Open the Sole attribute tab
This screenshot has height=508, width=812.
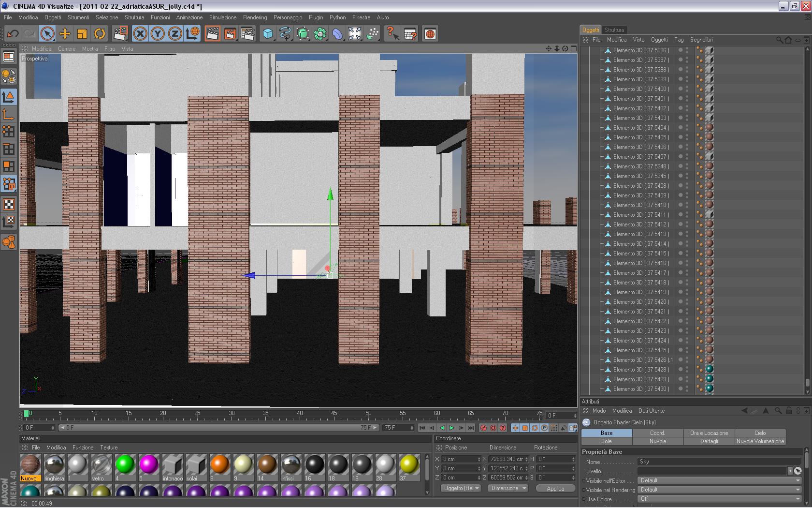click(607, 441)
